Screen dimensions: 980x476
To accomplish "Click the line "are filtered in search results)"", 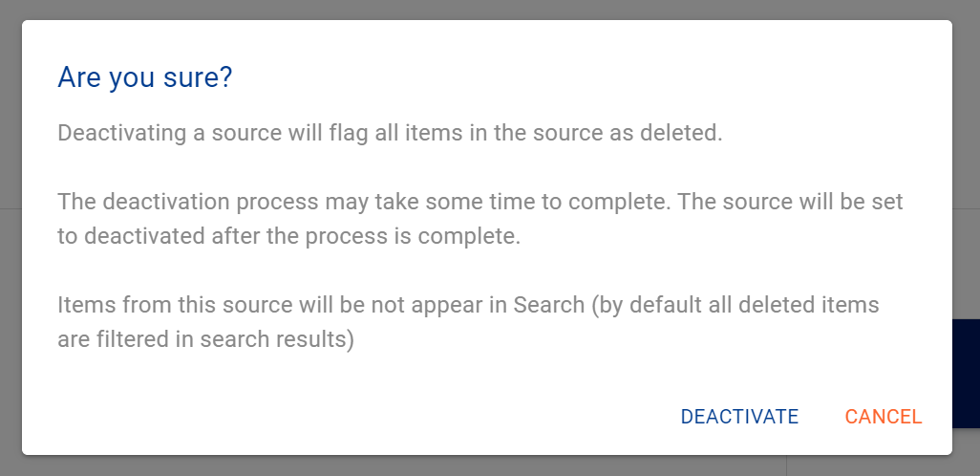I will 205,339.
